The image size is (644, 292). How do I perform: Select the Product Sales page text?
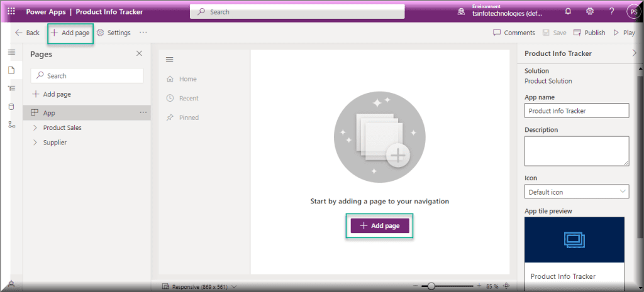pyautogui.click(x=62, y=127)
